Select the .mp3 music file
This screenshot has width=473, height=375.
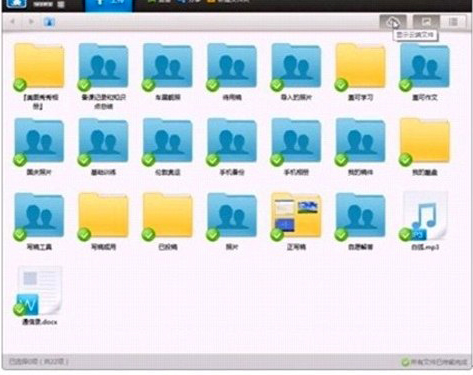[425, 221]
